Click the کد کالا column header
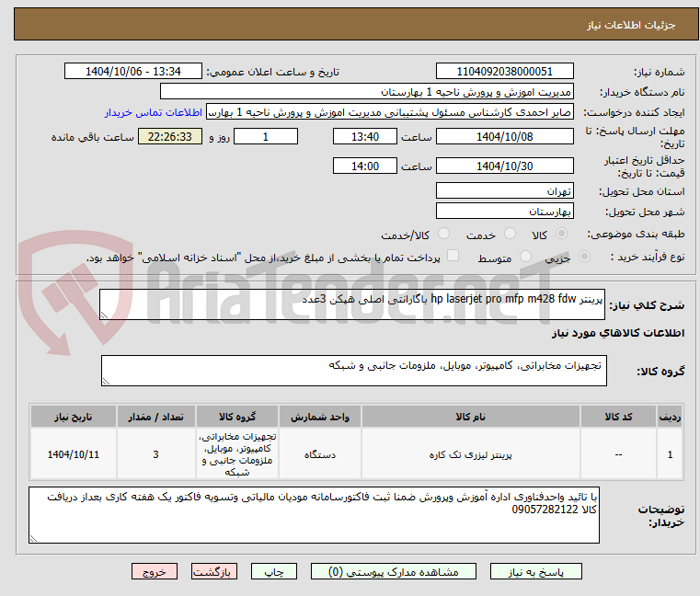700x596 pixels. pyautogui.click(x=618, y=417)
